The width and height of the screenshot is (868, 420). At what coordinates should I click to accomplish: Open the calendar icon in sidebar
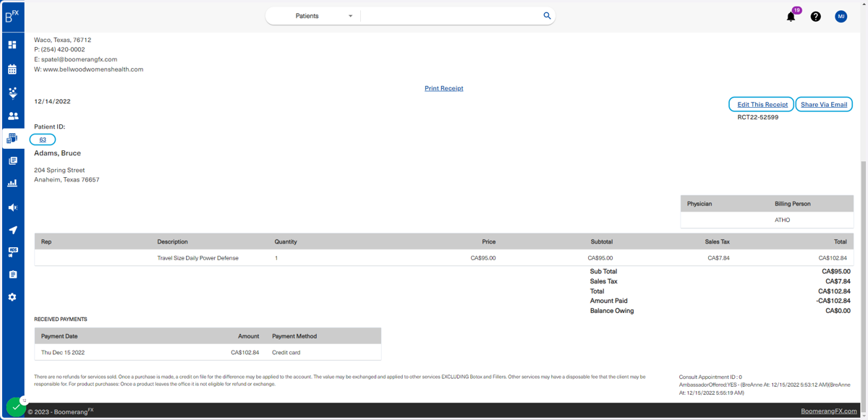point(12,69)
